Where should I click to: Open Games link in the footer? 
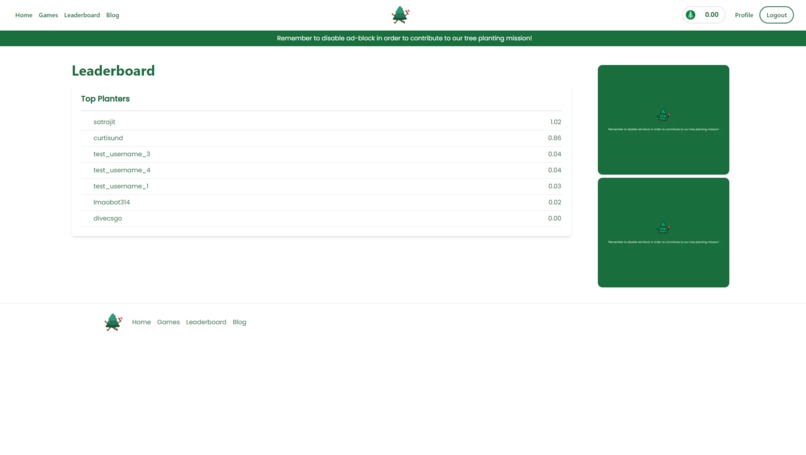168,322
